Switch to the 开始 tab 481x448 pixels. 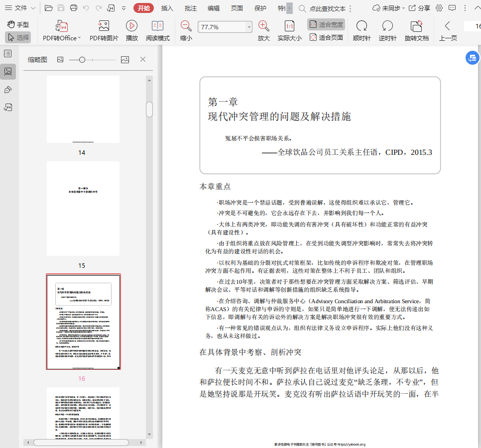[x=143, y=8]
